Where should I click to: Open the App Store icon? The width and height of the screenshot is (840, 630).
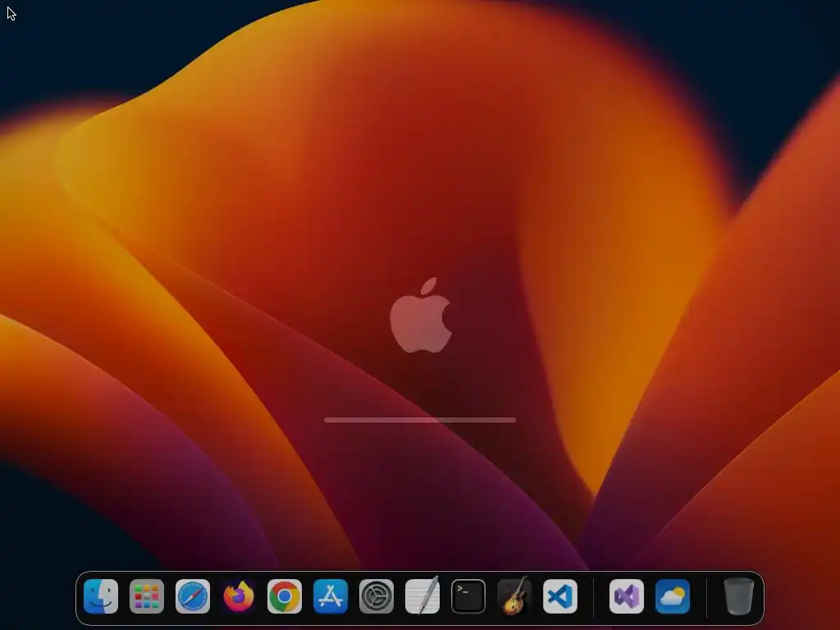(x=331, y=596)
